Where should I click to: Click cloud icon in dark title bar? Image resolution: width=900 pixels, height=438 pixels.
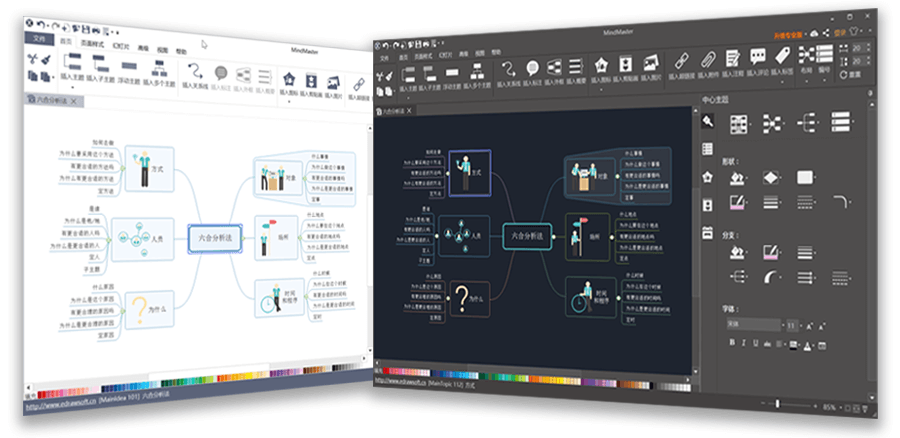(814, 33)
